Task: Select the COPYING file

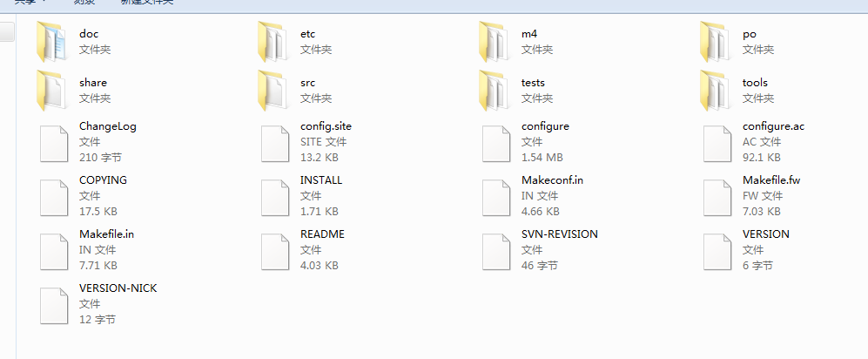Action: [84, 196]
